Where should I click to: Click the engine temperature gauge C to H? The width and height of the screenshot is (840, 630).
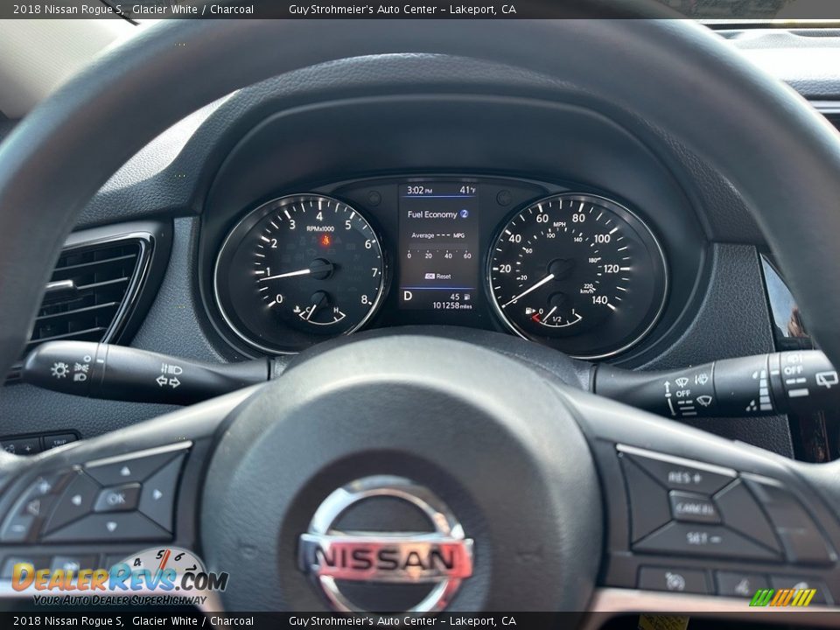click(321, 311)
